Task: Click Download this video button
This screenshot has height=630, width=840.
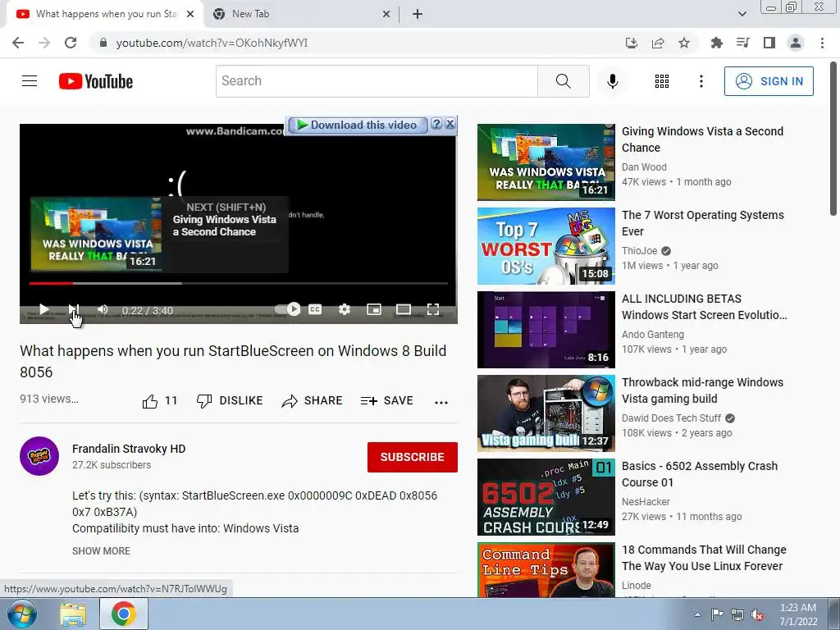Action: click(358, 125)
